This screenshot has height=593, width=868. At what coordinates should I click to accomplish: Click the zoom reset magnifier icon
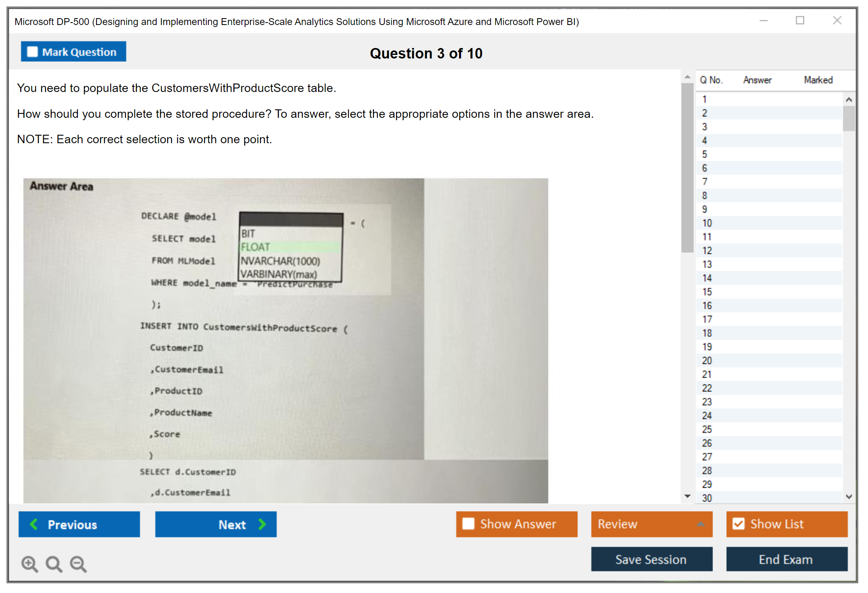click(x=54, y=564)
